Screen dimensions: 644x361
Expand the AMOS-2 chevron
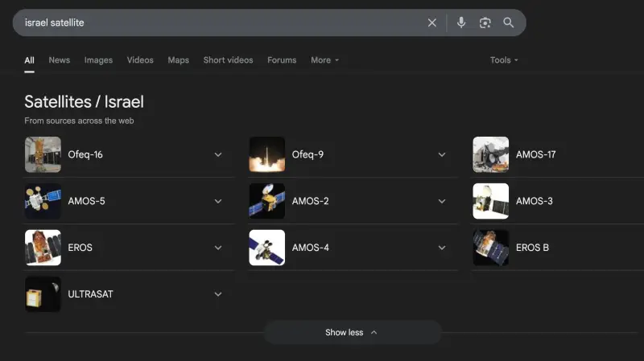pos(442,201)
